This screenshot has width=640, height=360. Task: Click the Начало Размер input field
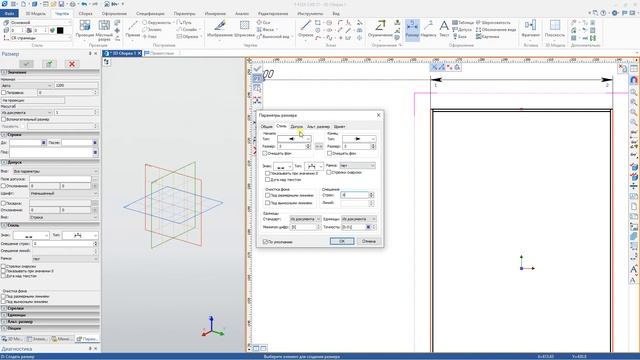pos(291,146)
